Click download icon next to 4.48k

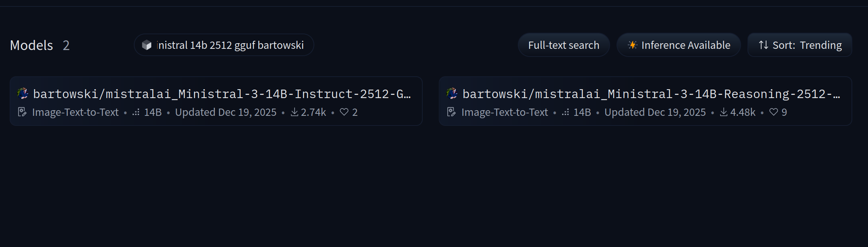coord(724,112)
